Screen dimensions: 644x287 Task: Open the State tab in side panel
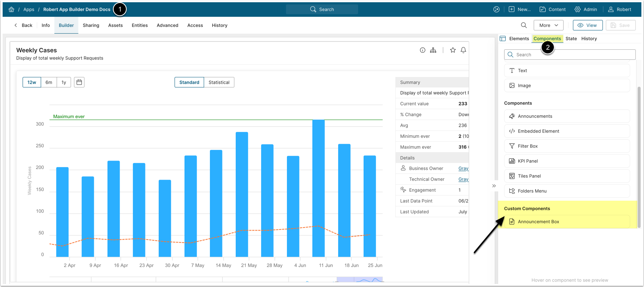tap(571, 38)
